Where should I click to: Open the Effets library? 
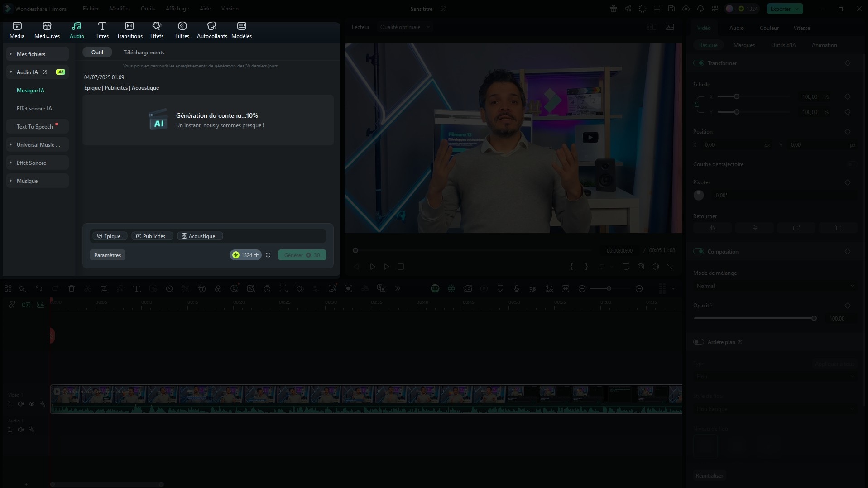157,30
